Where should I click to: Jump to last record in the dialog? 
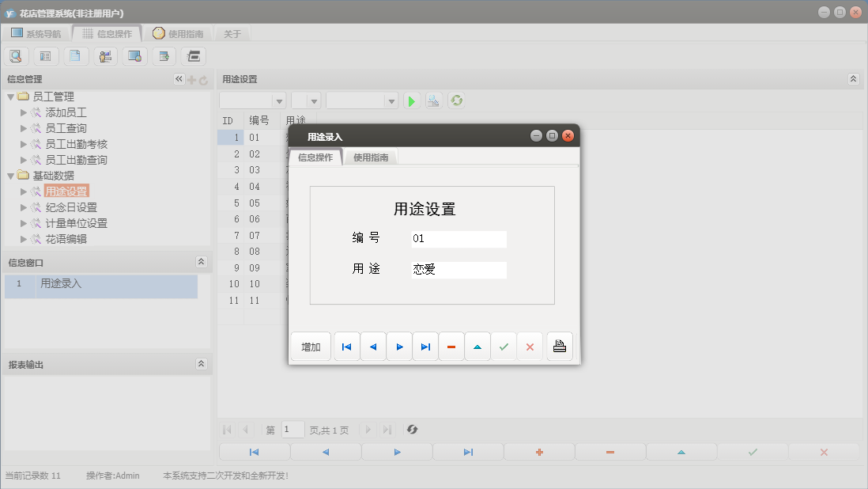[x=425, y=347]
